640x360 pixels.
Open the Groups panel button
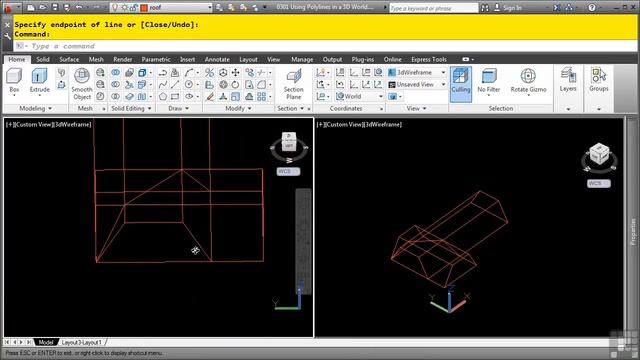pyautogui.click(x=599, y=80)
